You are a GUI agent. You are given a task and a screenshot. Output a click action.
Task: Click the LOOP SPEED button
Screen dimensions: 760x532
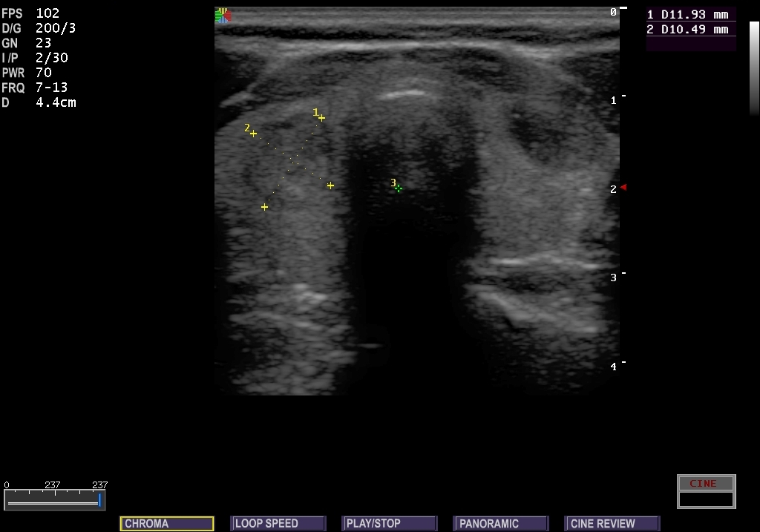tap(278, 523)
